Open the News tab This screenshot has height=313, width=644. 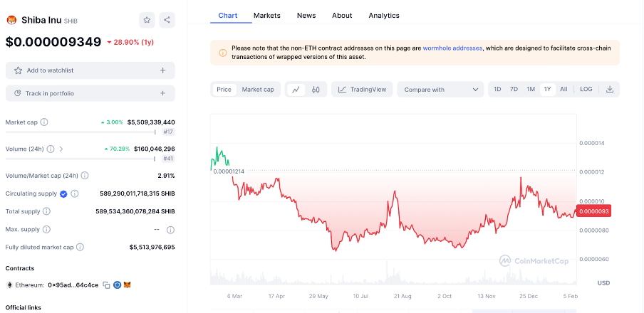(x=306, y=16)
